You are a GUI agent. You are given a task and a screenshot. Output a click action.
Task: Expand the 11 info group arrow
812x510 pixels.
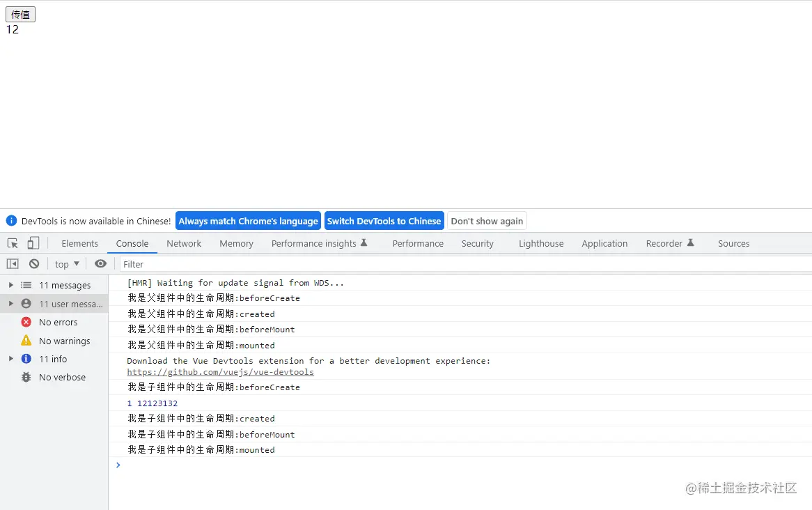(11, 359)
